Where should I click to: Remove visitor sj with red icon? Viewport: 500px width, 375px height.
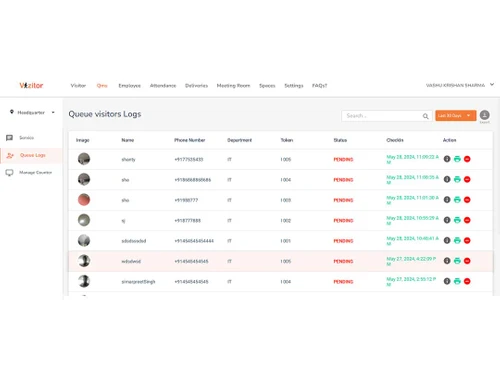467,220
